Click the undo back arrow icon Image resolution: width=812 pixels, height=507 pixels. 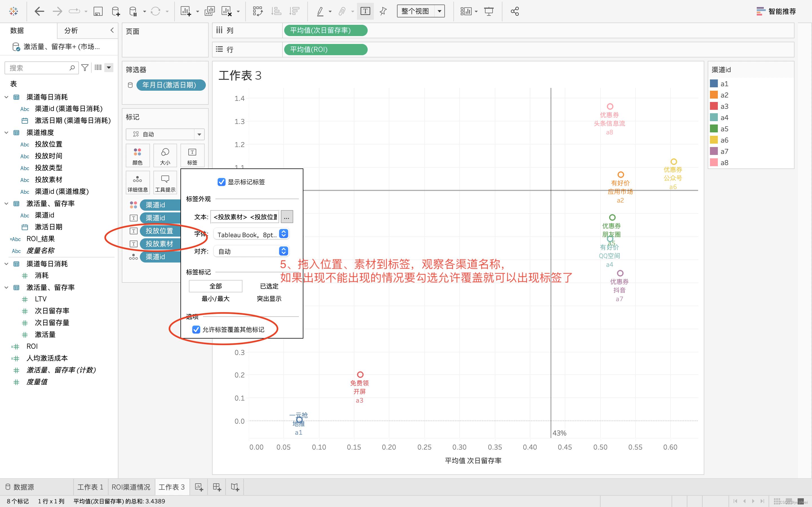[x=39, y=11]
